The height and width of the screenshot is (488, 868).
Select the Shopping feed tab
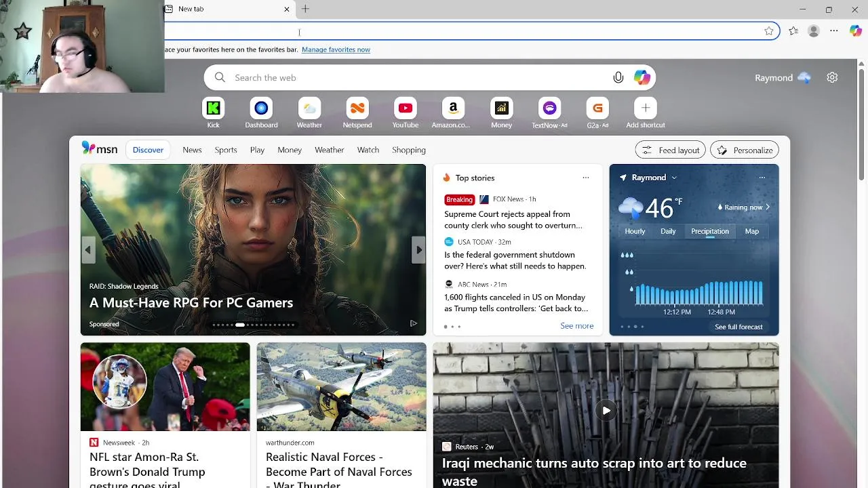[x=409, y=150]
